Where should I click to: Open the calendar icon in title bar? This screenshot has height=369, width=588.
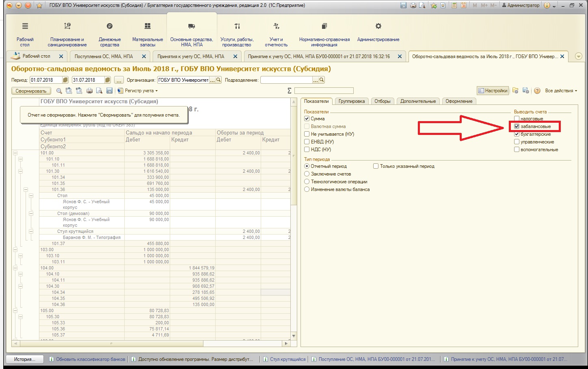(x=463, y=5)
